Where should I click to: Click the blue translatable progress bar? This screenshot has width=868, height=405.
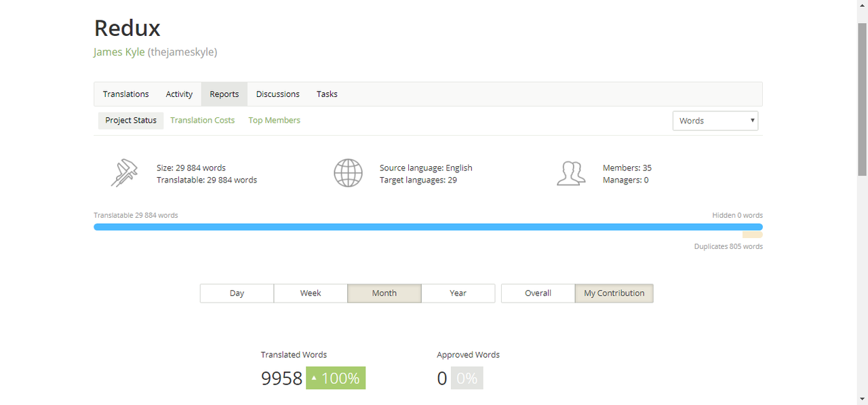pos(428,227)
